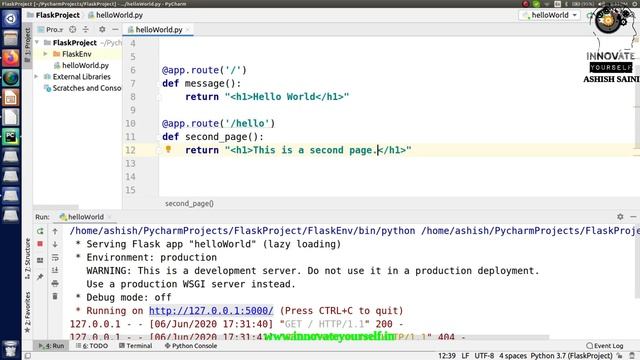Open Files manager from the dock
The image size is (640, 360).
(11, 38)
